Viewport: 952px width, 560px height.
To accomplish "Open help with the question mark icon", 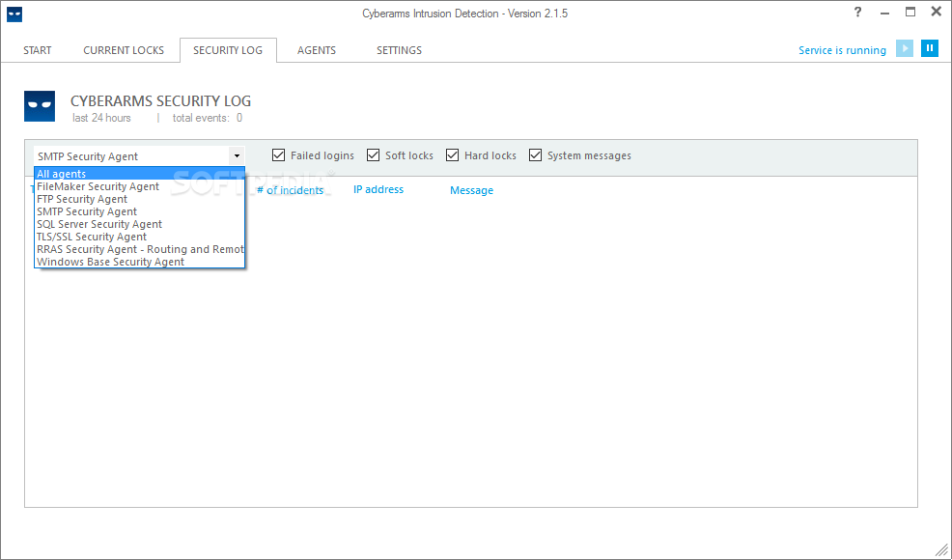I will 857,13.
